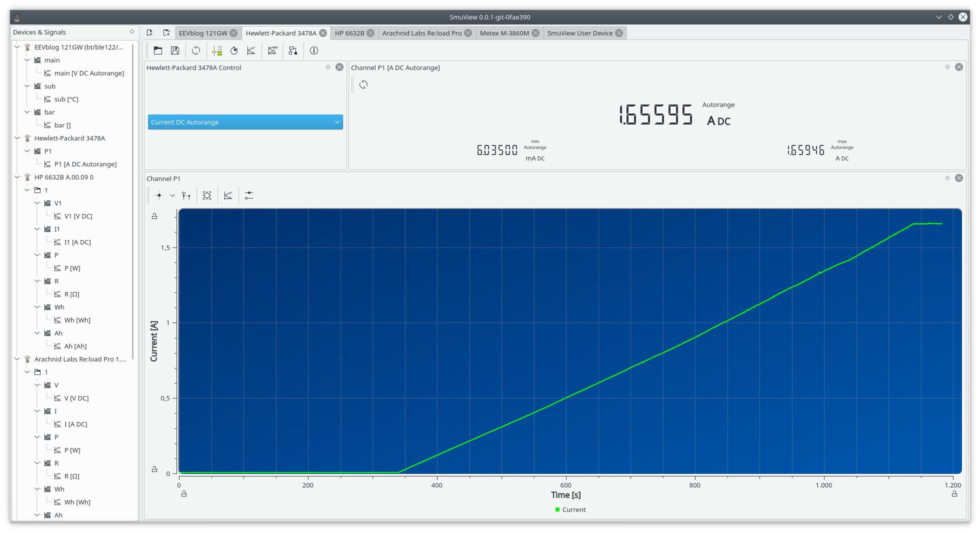This screenshot has height=533, width=980.
Task: Open marker dropdown arrow in plot toolbar
Action: pos(172,195)
